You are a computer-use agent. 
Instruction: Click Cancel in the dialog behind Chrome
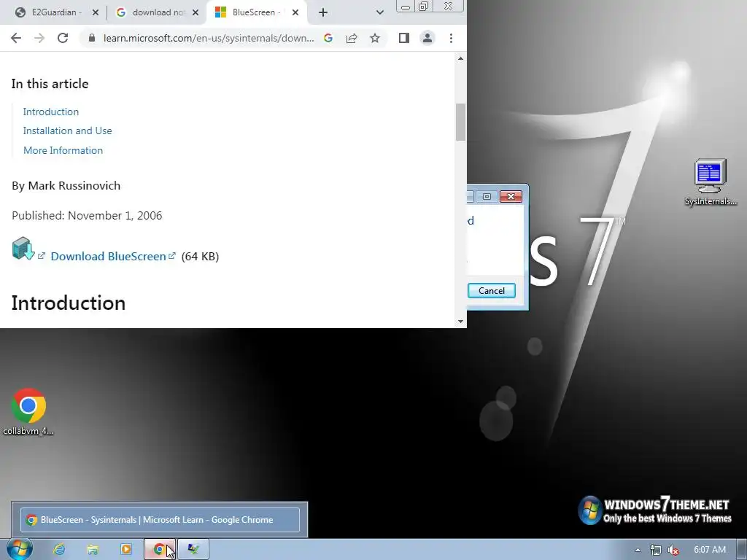[491, 291]
